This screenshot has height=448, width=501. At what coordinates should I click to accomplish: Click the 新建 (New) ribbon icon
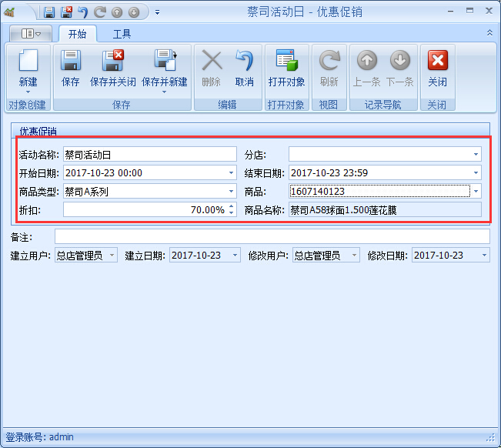tap(28, 60)
